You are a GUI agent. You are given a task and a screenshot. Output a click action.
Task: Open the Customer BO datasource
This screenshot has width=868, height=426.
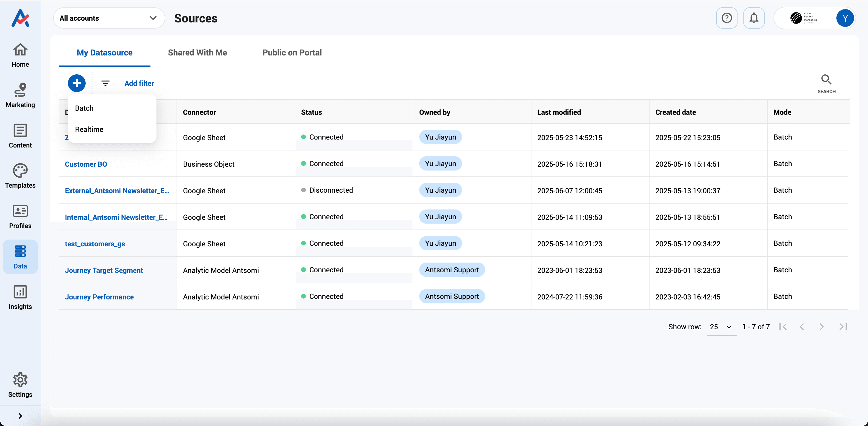pos(86,164)
